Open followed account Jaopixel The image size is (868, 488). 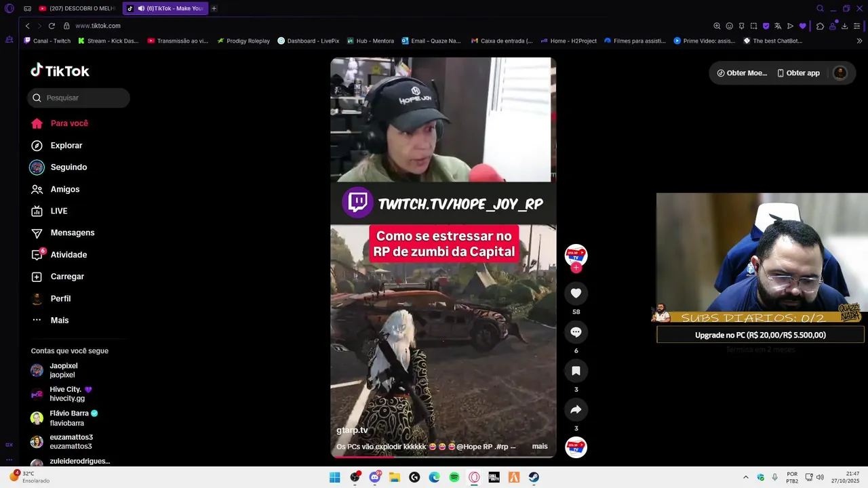(54, 370)
